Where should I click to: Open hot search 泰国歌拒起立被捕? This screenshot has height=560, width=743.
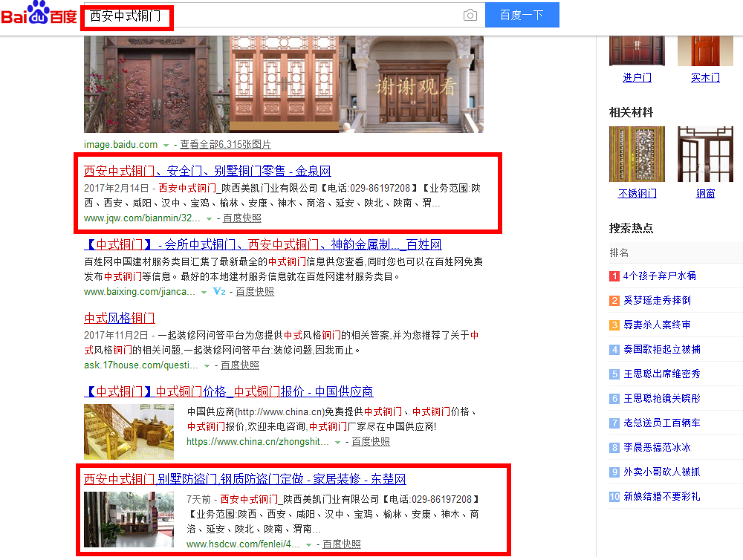click(661, 349)
